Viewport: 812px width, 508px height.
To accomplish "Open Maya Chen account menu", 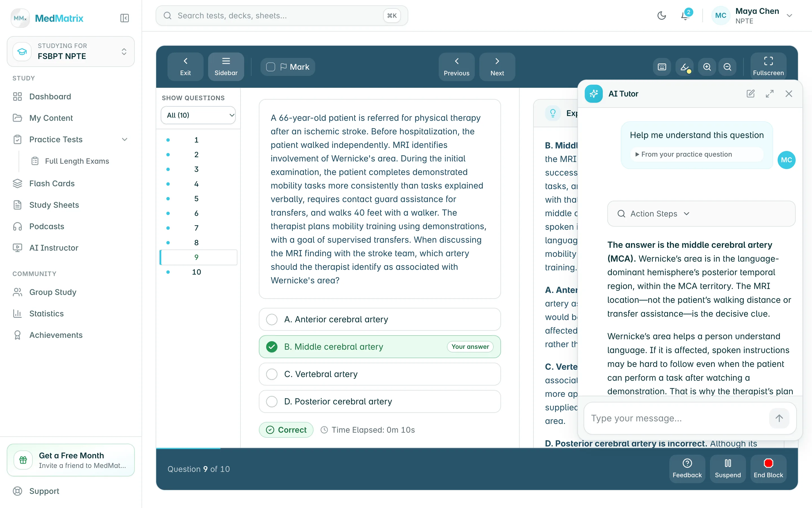I will point(752,16).
